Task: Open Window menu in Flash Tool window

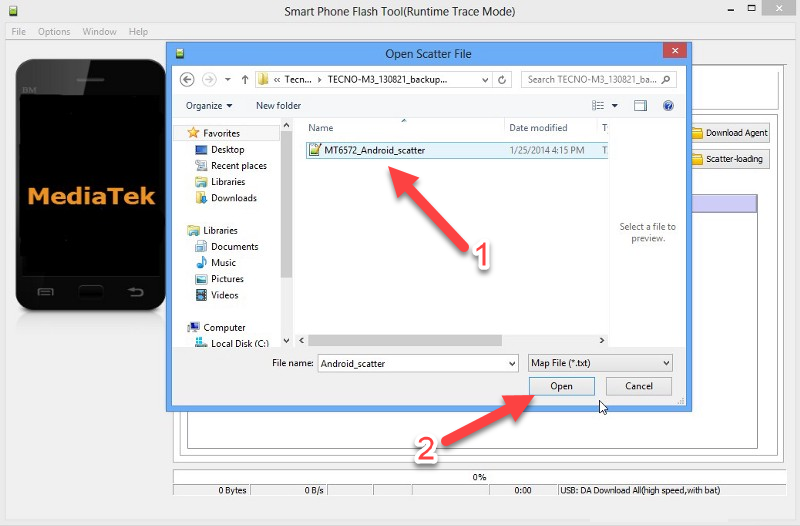Action: point(99,32)
